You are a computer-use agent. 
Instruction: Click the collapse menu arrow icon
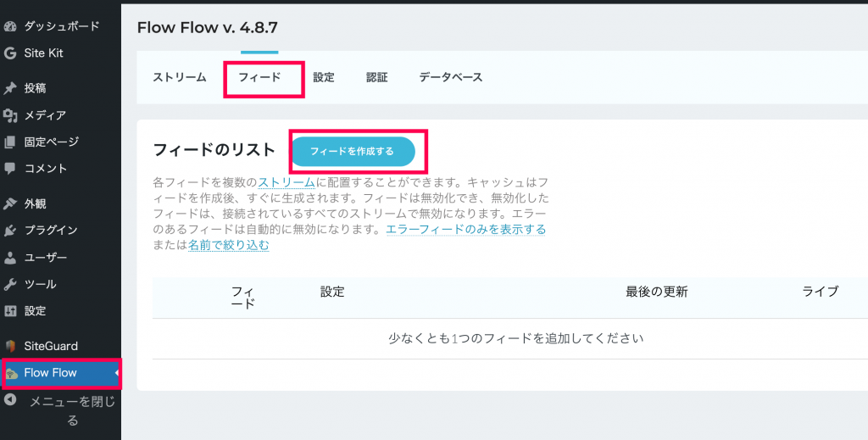[x=10, y=399]
